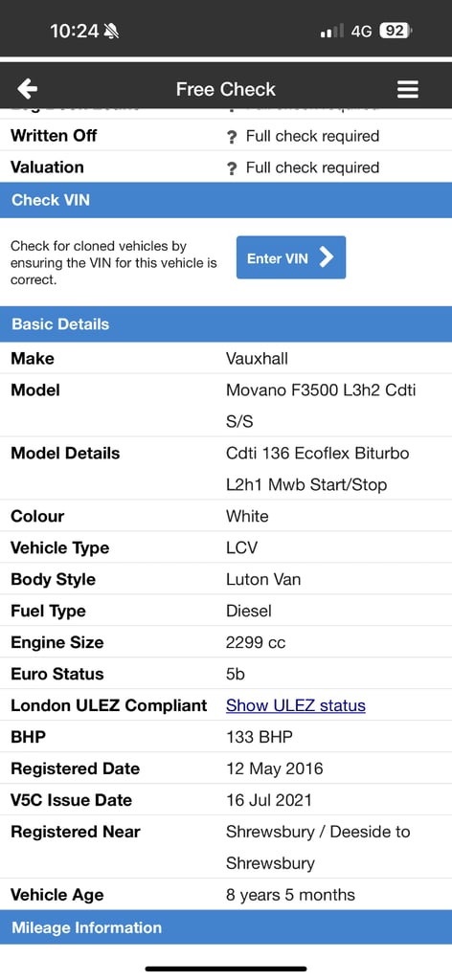Show ULEZ status link
452x980 pixels.
(296, 705)
